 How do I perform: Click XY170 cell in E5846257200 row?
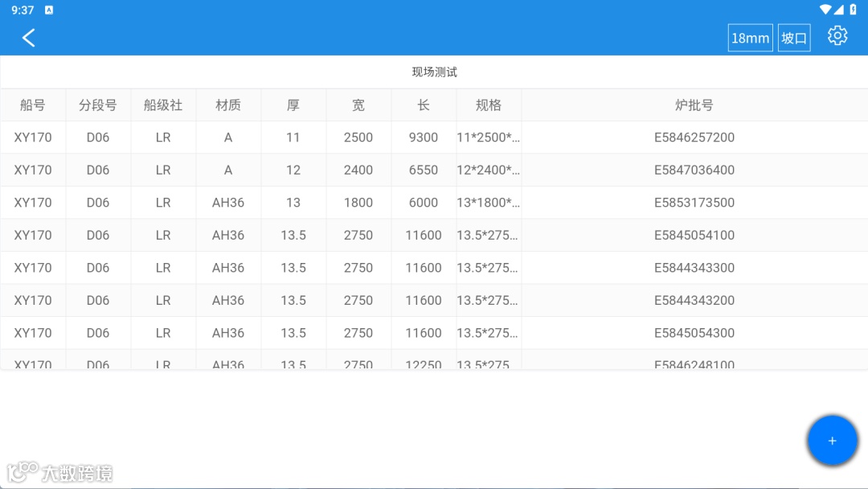33,138
